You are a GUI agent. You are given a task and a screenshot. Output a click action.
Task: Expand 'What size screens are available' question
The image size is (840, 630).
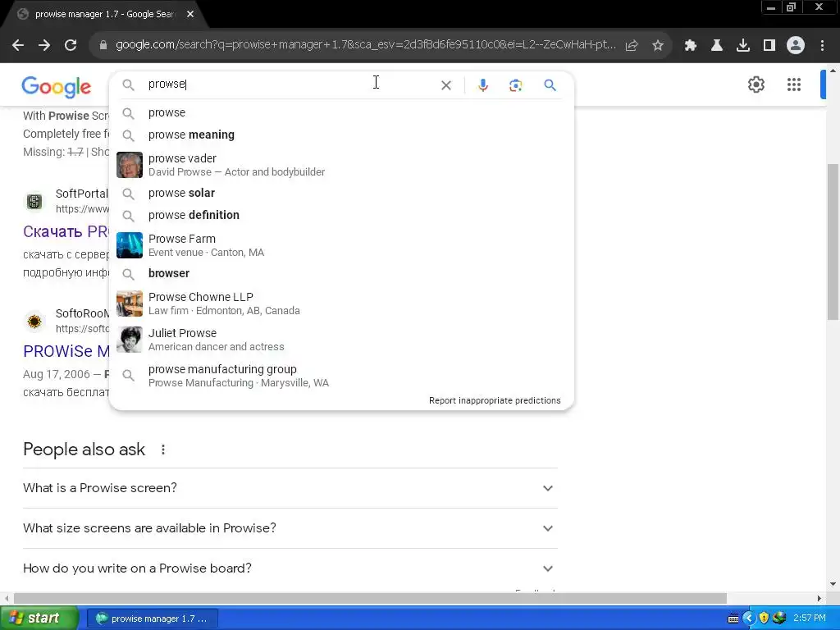[x=290, y=528]
